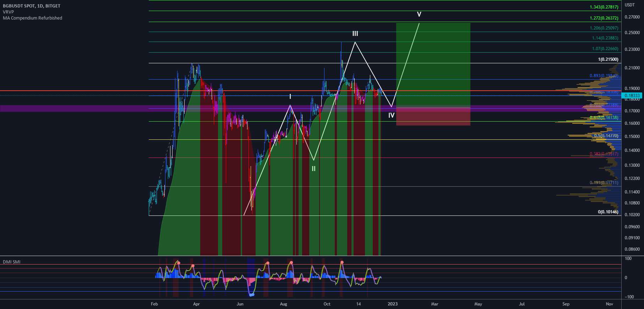The height and width of the screenshot is (309, 644).
Task: Click the 0.27000 price axis value
Action: [x=632, y=17]
